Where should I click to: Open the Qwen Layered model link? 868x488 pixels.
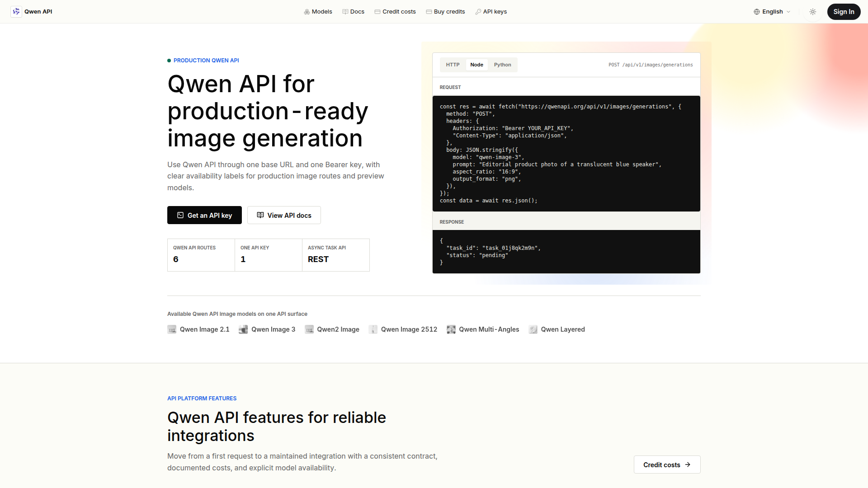tap(557, 329)
